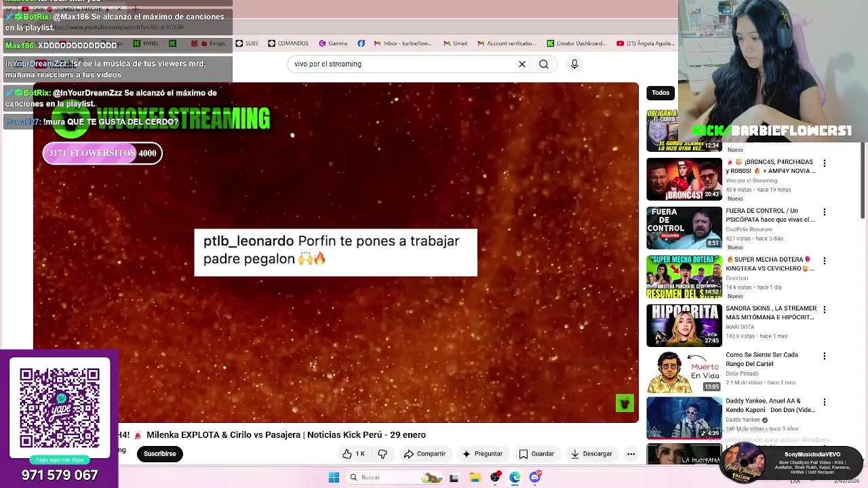Save the video with Guardar
The image size is (868, 488).
(x=536, y=454)
